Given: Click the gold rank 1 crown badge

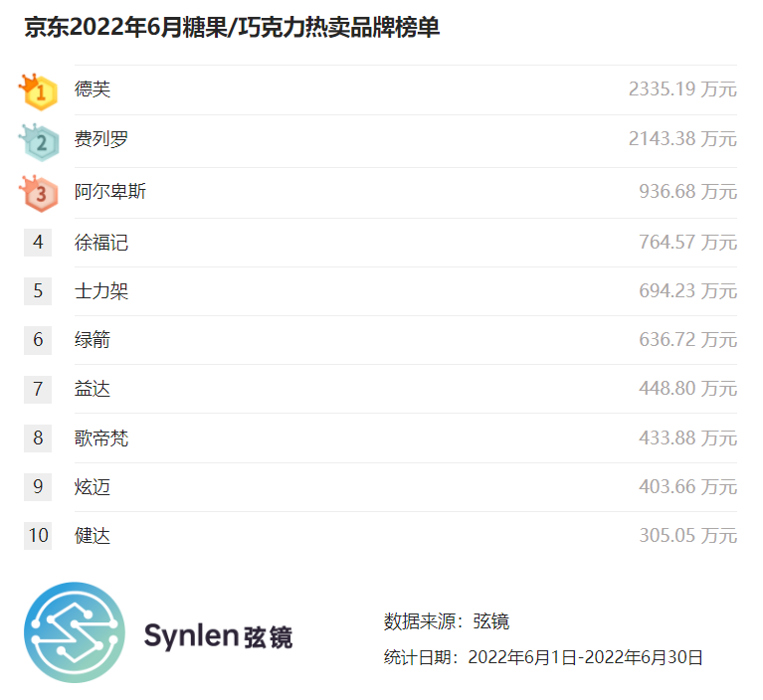Looking at the screenshot, I should click(x=39, y=91).
